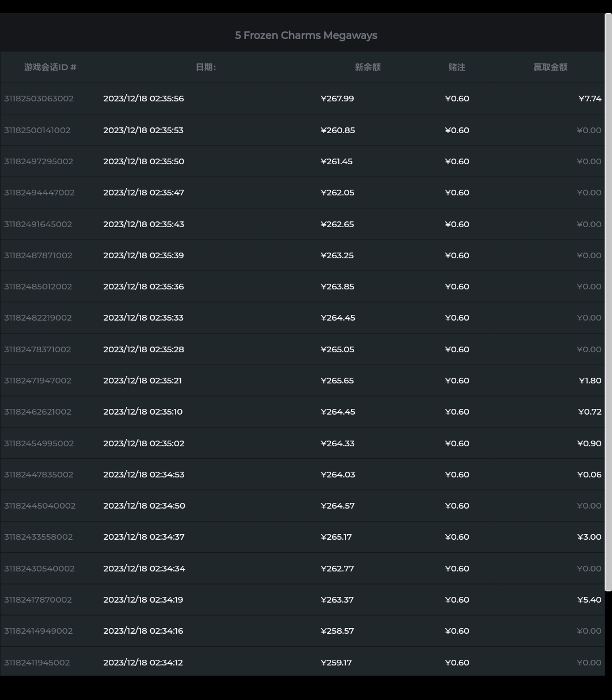Click the date 2023/12/18 02:35:56

(x=143, y=99)
